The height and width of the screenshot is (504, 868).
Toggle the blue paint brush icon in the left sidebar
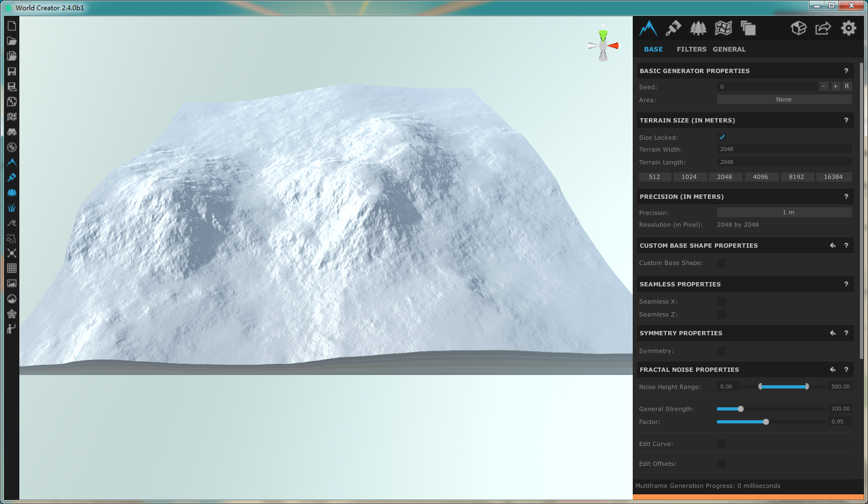pyautogui.click(x=12, y=177)
